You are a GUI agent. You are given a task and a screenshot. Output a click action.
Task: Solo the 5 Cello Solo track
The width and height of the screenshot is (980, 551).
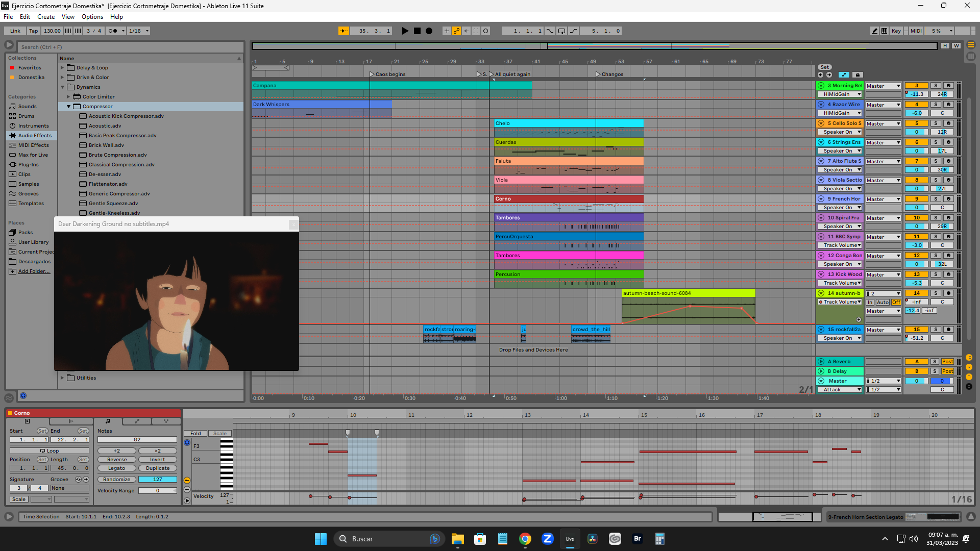[936, 123]
